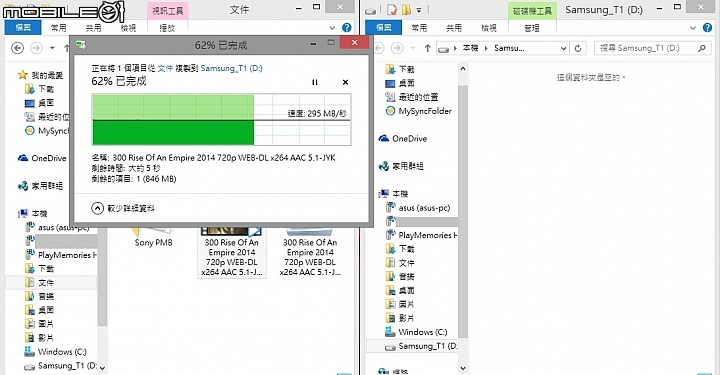
Task: Open 音樂 in Samsung_T1 window sidebar
Action: click(400, 276)
